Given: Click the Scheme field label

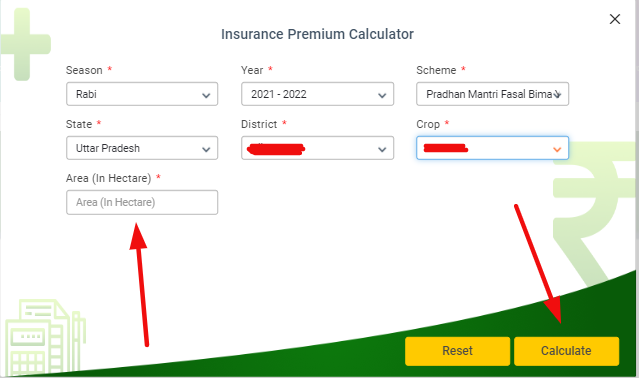Looking at the screenshot, I should tap(436, 70).
